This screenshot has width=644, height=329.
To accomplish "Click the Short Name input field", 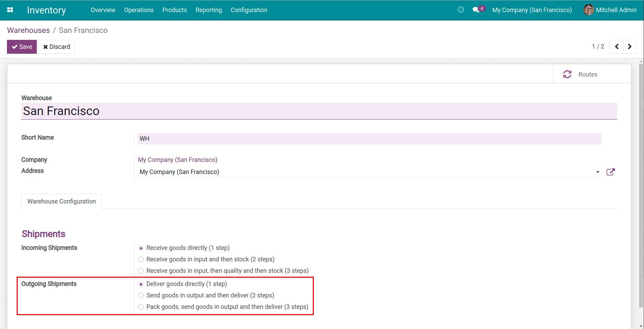I will point(369,139).
